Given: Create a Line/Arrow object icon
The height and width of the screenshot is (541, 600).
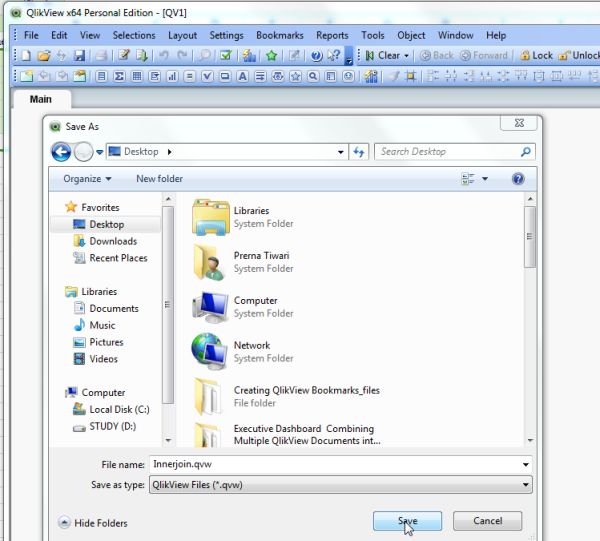Looking at the screenshot, I should 260,77.
